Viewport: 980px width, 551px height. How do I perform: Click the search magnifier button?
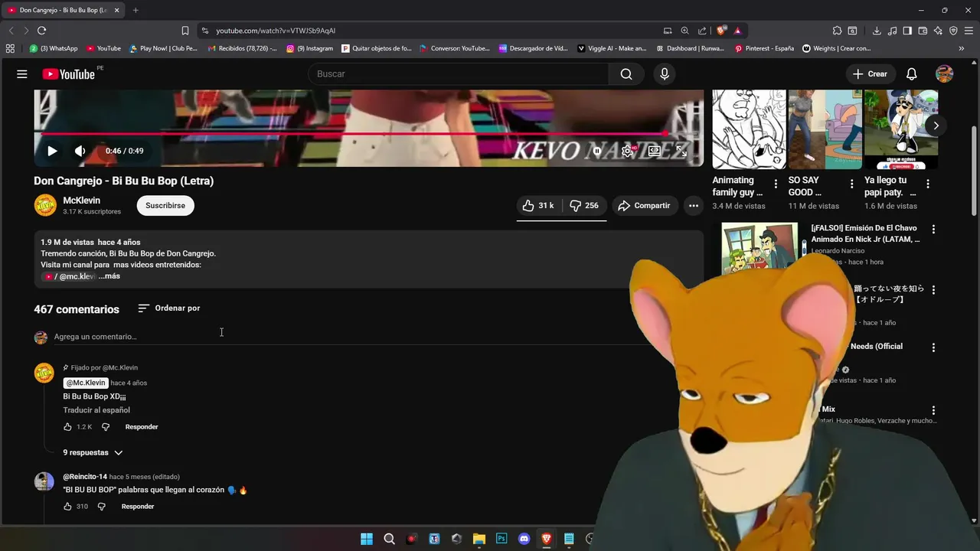626,74
